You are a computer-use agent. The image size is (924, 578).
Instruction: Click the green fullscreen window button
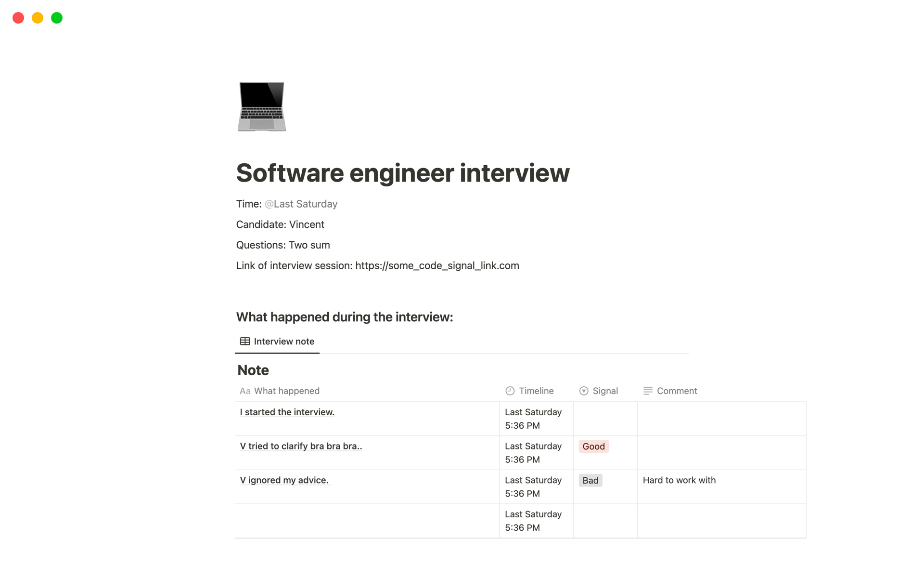tap(57, 18)
